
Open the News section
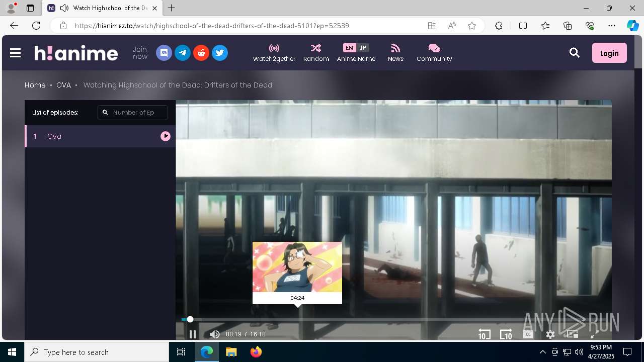[x=395, y=53]
